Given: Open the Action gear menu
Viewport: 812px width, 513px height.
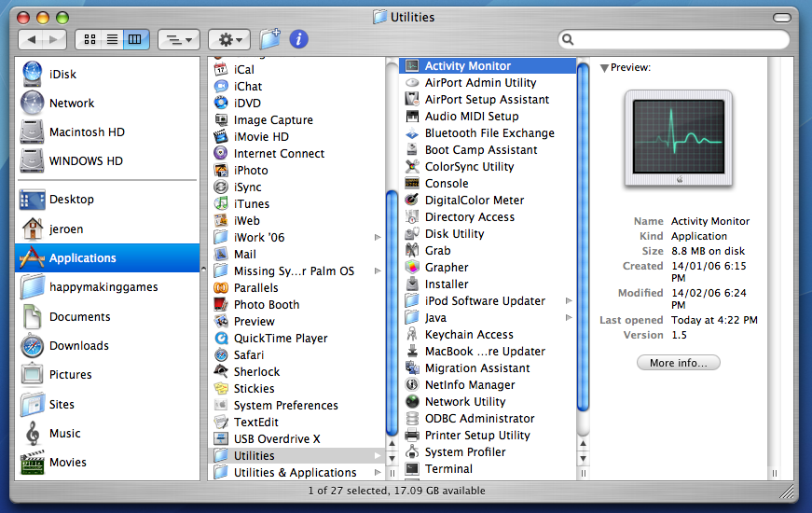Looking at the screenshot, I should point(229,39).
